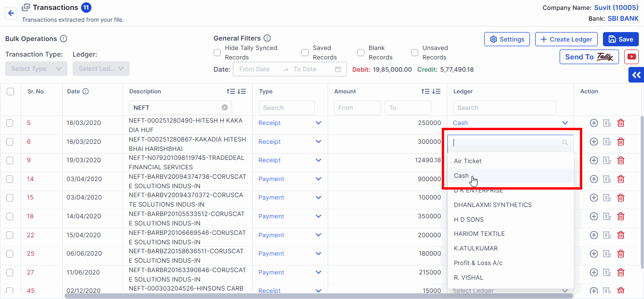Check the select-all checkbox in header
The image size is (644, 299).
tap(10, 91)
